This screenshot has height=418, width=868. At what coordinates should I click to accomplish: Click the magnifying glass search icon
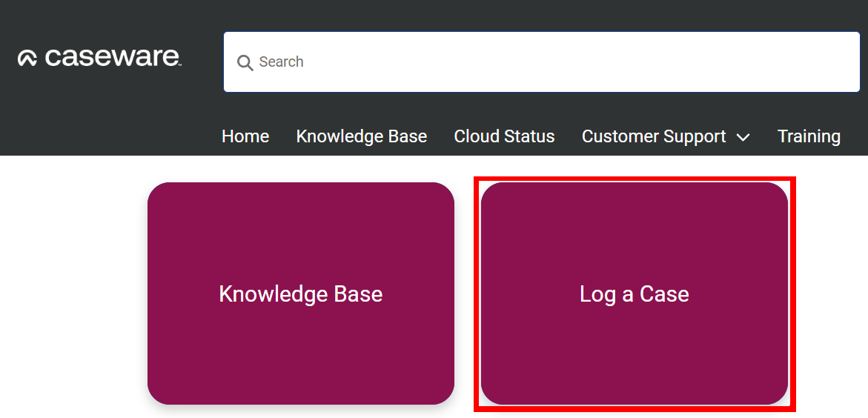coord(245,62)
